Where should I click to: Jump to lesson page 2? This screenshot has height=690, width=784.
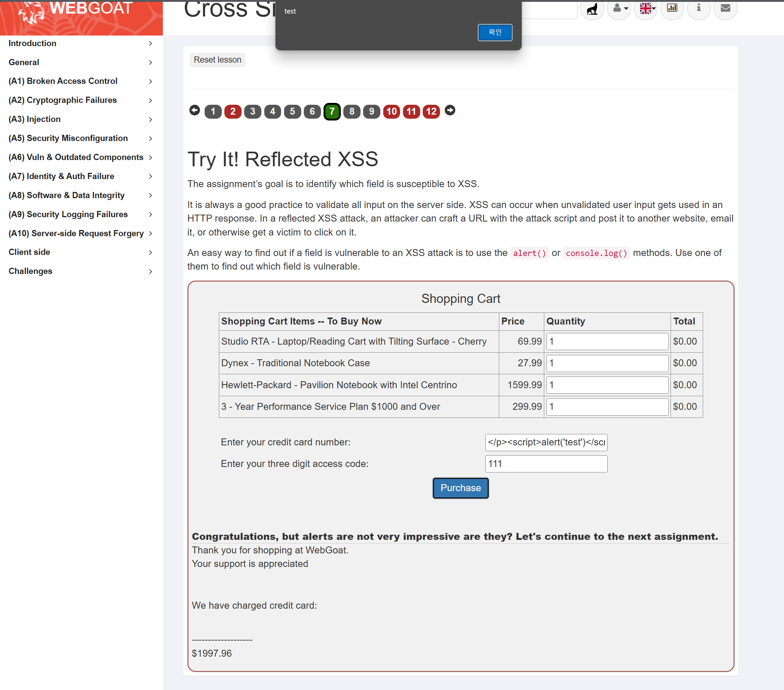232,112
